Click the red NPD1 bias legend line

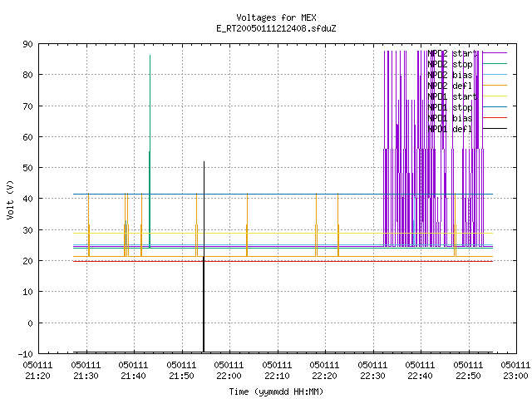click(495, 117)
